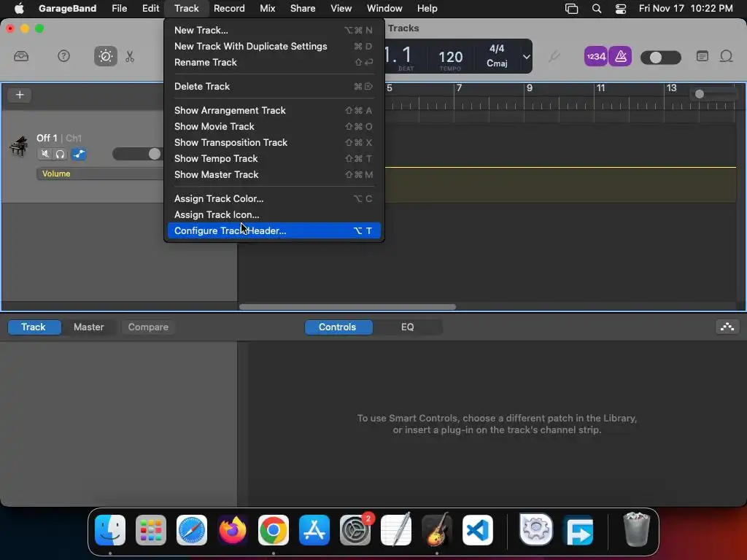The image size is (747, 560).
Task: Solo the Off 1 track with headphones button
Action: tap(60, 154)
